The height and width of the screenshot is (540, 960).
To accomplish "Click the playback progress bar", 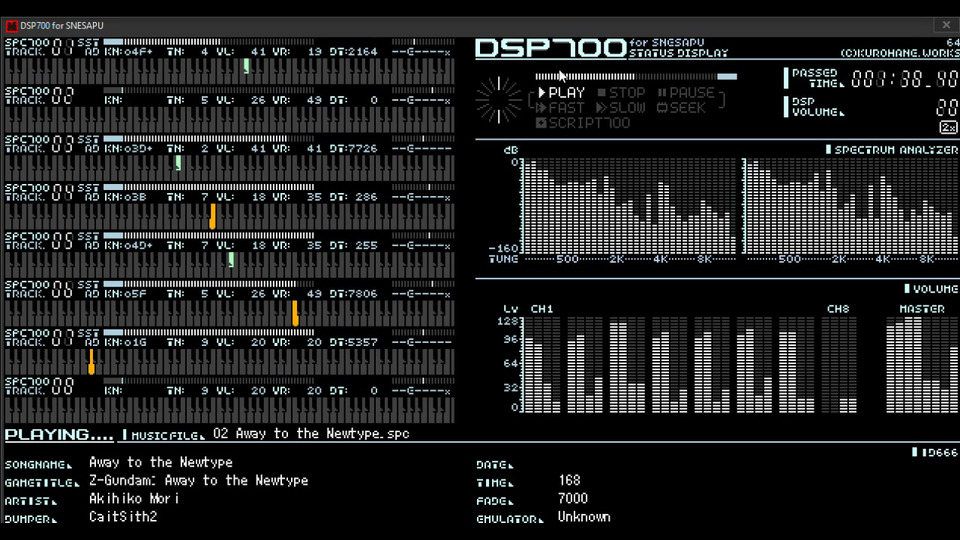I will [636, 77].
